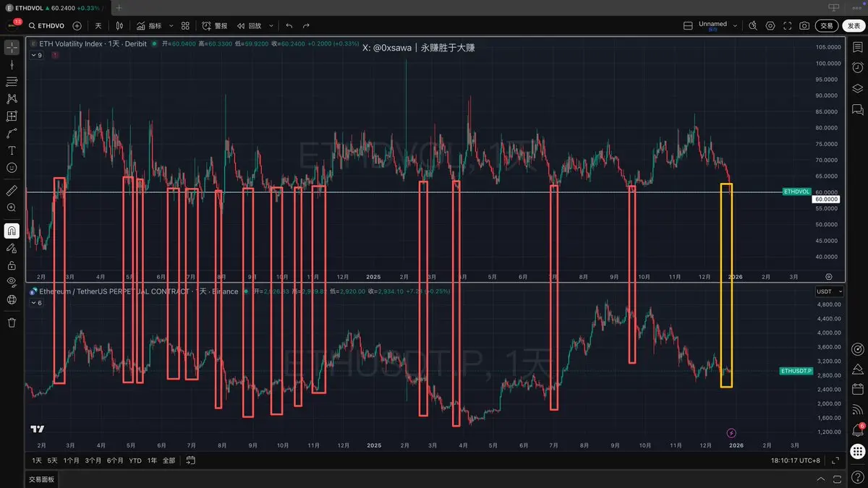The image size is (868, 488).
Task: Collapse lower pane legend chevron showing 6
Action: point(36,302)
